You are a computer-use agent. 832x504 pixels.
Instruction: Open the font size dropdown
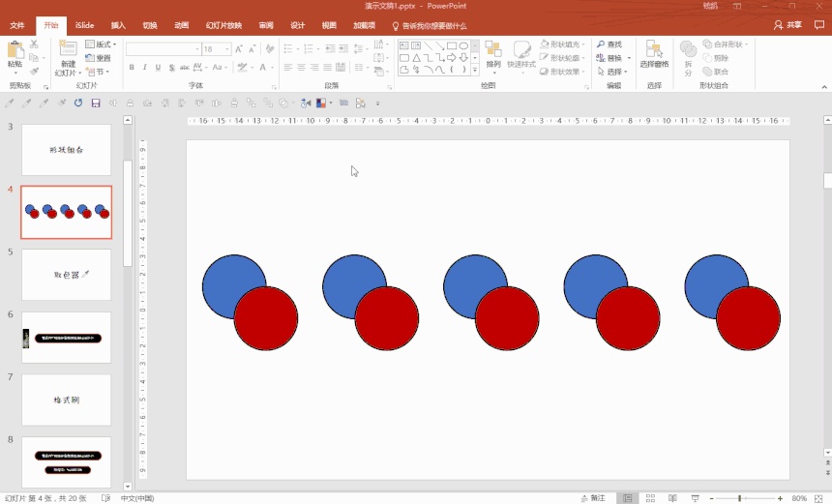226,49
